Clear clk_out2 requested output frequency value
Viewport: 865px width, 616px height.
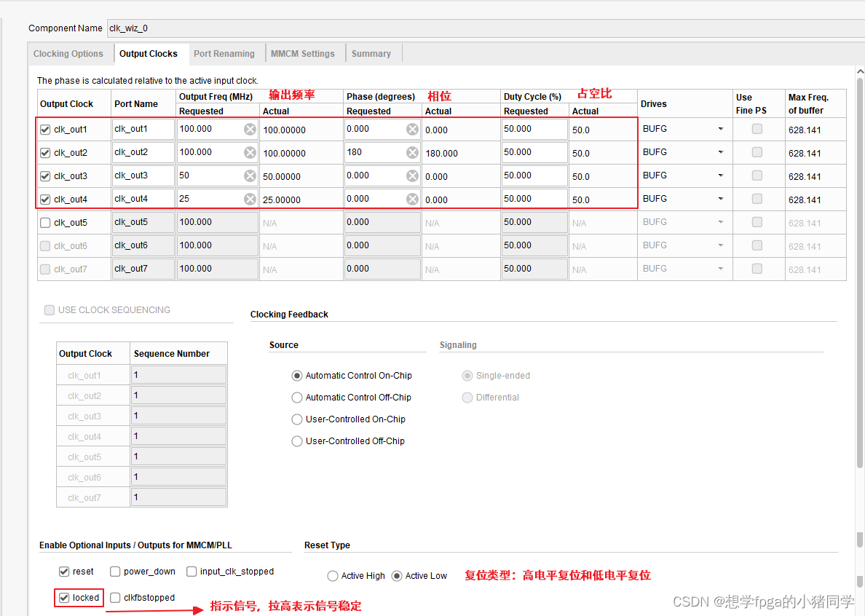coord(250,153)
